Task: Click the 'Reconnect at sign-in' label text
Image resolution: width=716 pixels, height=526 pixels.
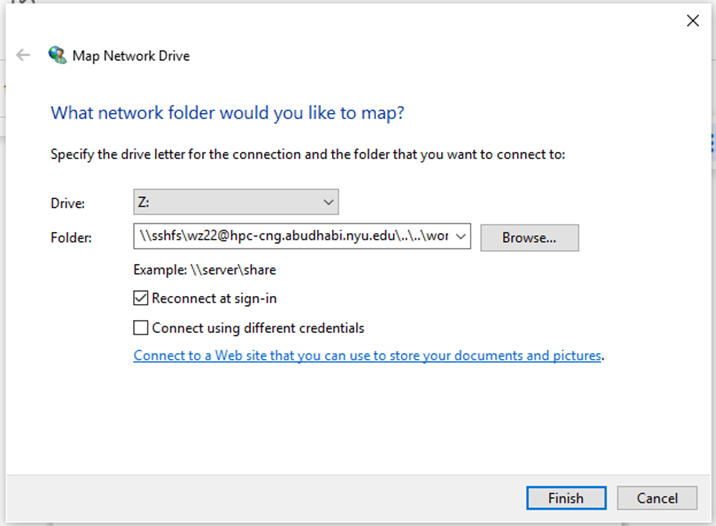Action: click(x=214, y=298)
